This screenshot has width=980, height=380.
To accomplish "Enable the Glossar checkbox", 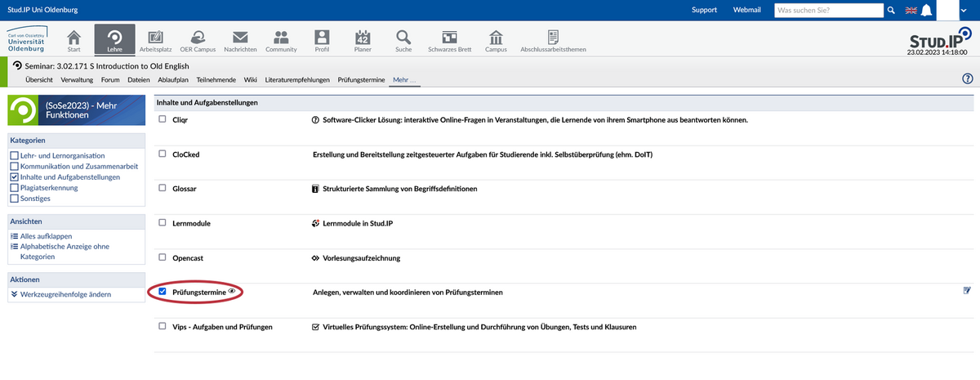I will [163, 188].
